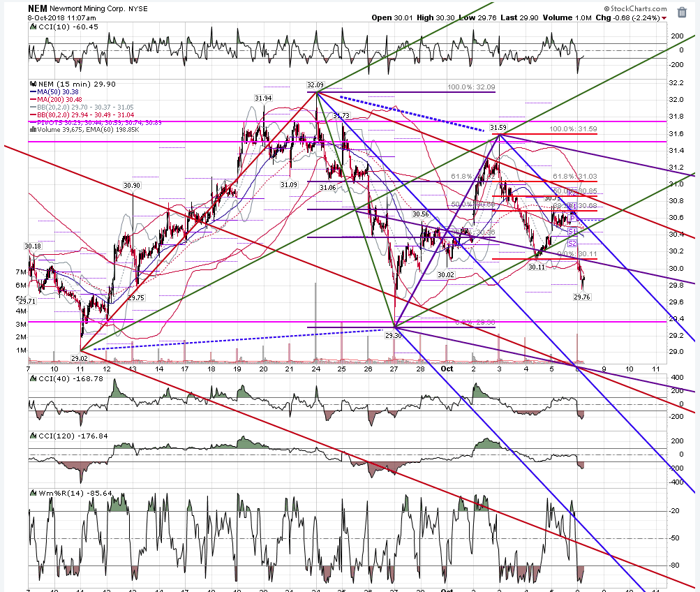
Task: Click the 31.94 price peak label
Action: [x=263, y=98]
